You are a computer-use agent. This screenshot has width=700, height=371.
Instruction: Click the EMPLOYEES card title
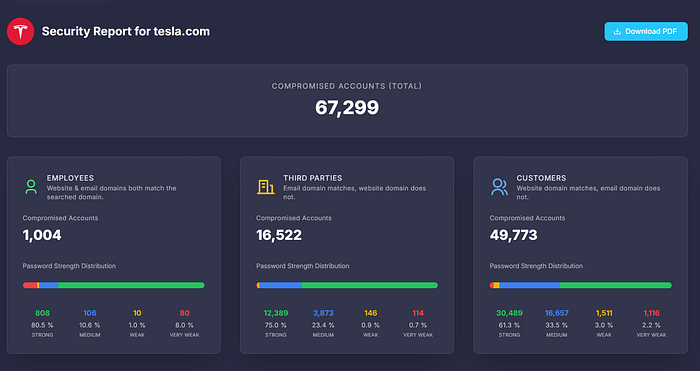pos(71,178)
